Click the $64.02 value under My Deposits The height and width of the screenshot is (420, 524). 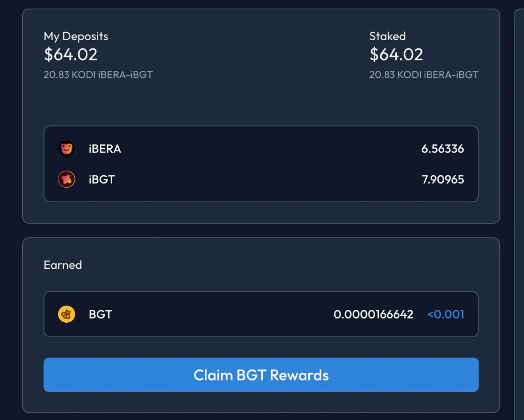[x=71, y=54]
